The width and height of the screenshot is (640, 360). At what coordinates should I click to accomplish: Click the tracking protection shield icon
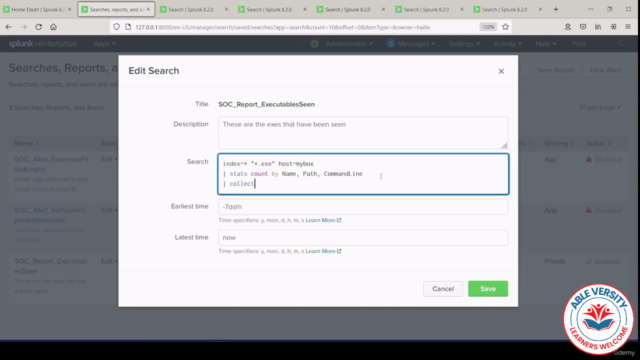coord(116,27)
